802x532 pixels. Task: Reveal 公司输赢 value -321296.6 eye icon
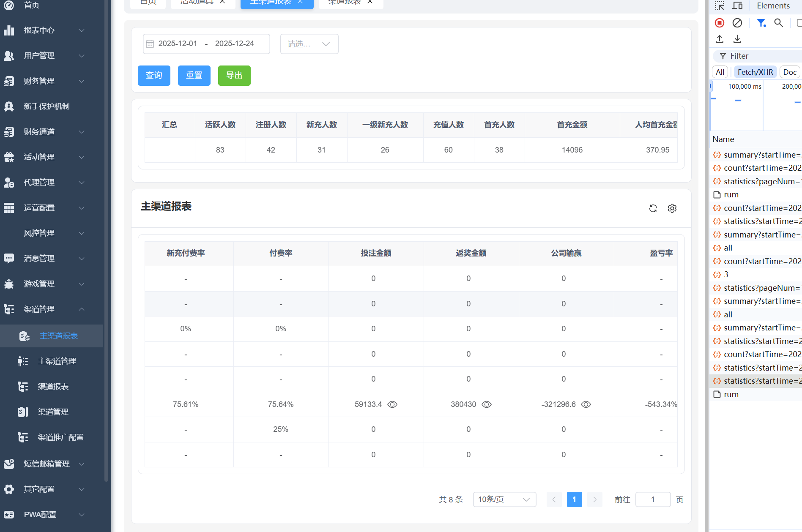[586, 404]
